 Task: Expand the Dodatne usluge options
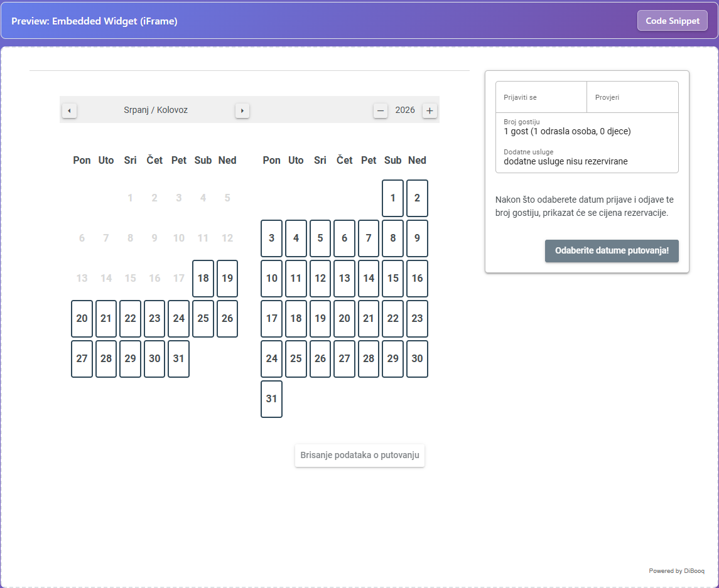pyautogui.click(x=587, y=157)
